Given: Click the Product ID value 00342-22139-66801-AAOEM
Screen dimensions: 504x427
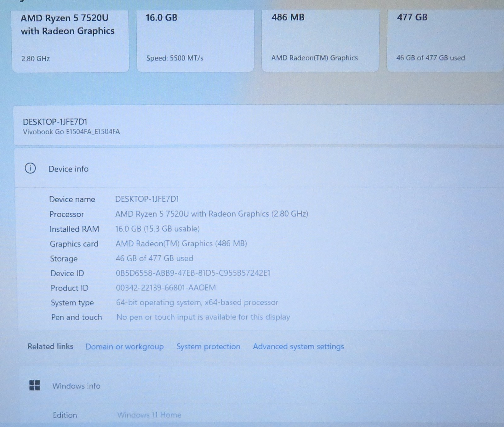Looking at the screenshot, I should [x=166, y=288].
